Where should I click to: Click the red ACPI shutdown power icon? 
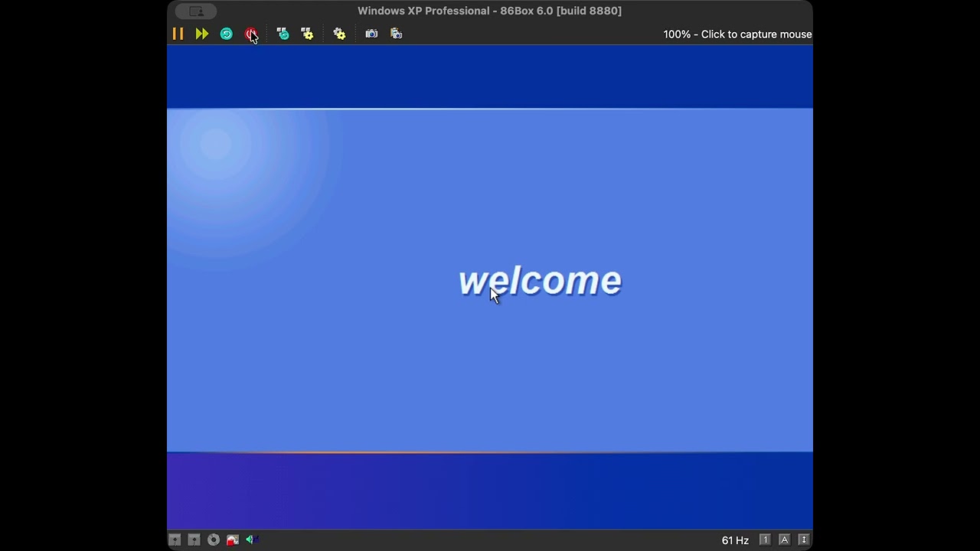click(250, 34)
